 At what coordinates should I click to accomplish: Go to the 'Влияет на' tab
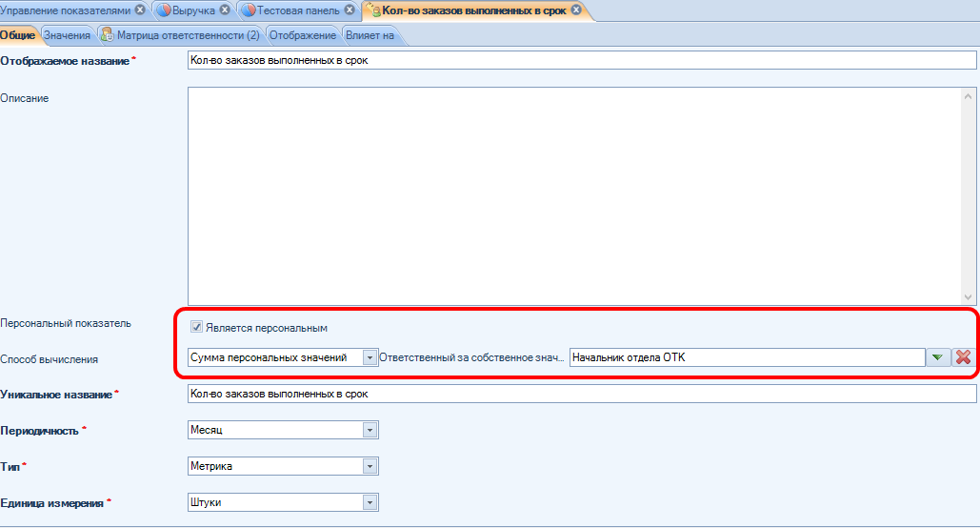(370, 35)
